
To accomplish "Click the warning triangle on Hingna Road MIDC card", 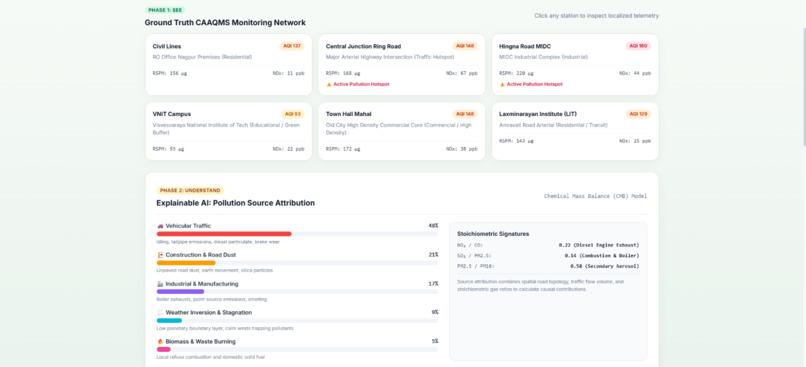I will tap(502, 84).
